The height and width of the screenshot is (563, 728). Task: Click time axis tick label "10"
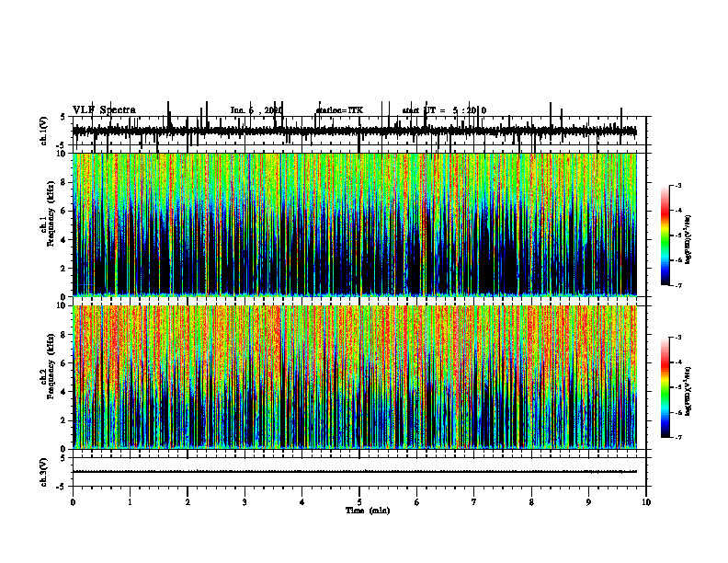pyautogui.click(x=646, y=502)
